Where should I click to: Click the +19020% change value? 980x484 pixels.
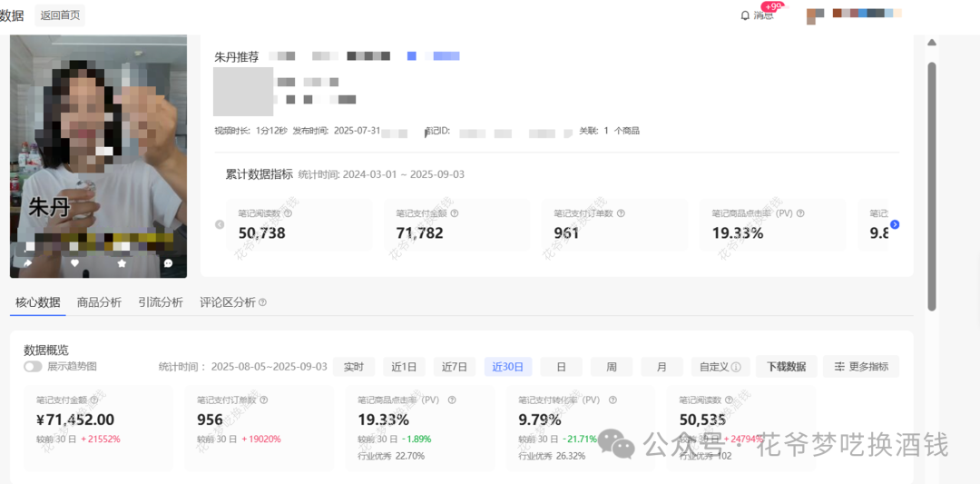(x=261, y=439)
